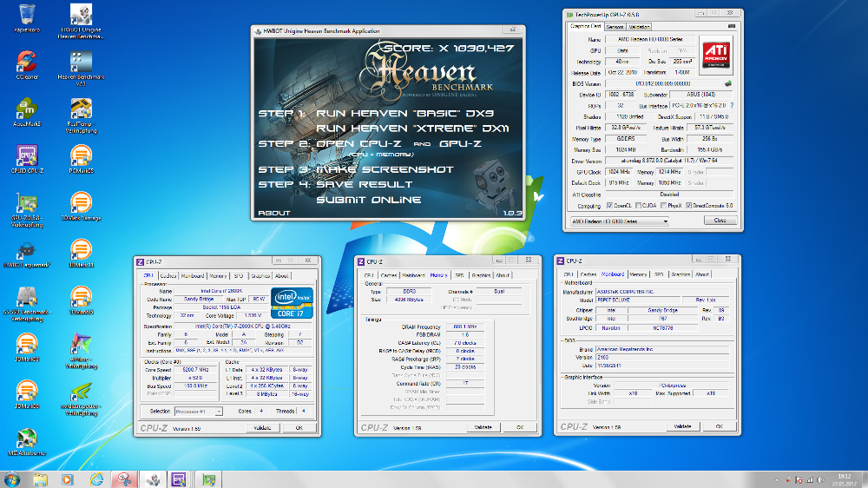Open CPU tab in middle CPU-Z window
The image size is (868, 488).
[369, 274]
